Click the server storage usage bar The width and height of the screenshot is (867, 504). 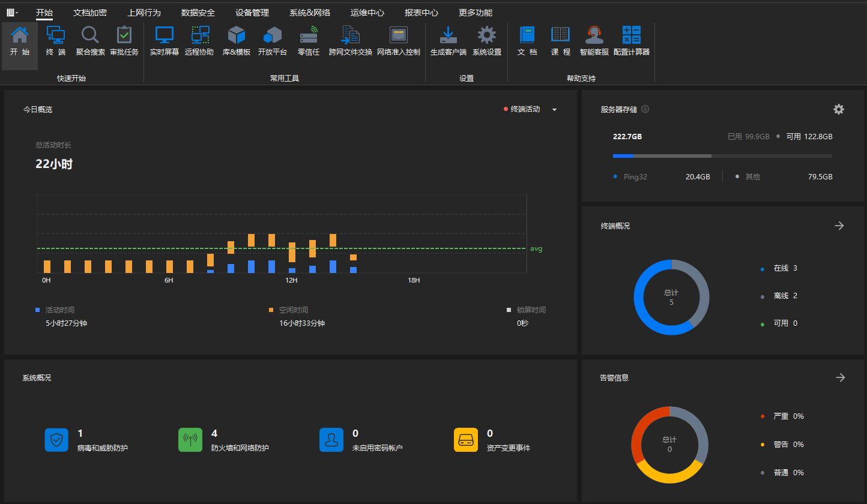[722, 156]
